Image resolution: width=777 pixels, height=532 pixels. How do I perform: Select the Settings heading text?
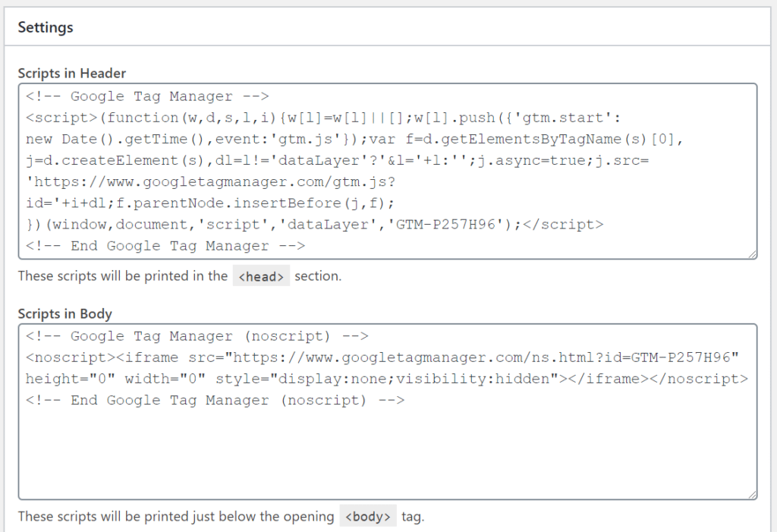46,27
